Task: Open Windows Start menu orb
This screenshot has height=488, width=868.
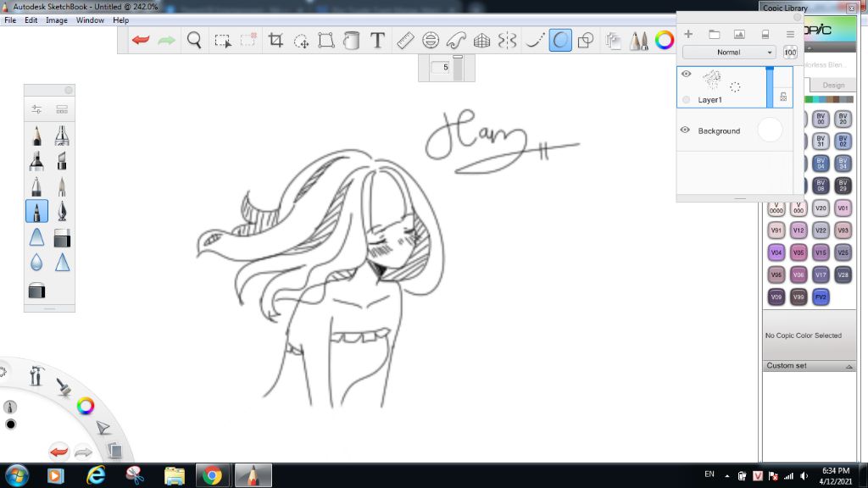Action: (17, 475)
